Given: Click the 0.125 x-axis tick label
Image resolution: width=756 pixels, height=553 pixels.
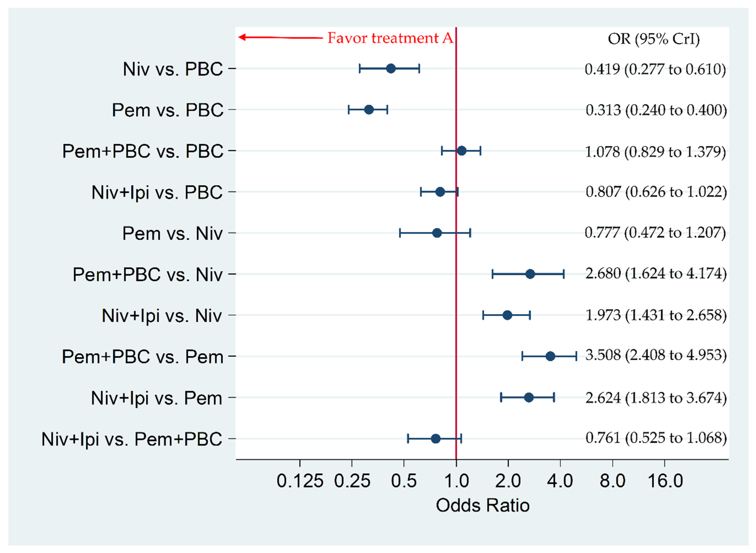Looking at the screenshot, I should point(300,481).
